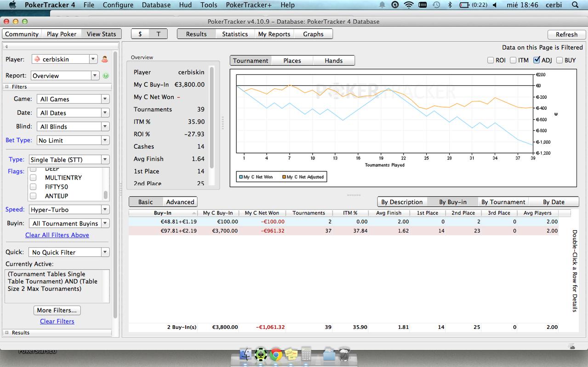Open the tournament Type dropdown

pyautogui.click(x=105, y=160)
